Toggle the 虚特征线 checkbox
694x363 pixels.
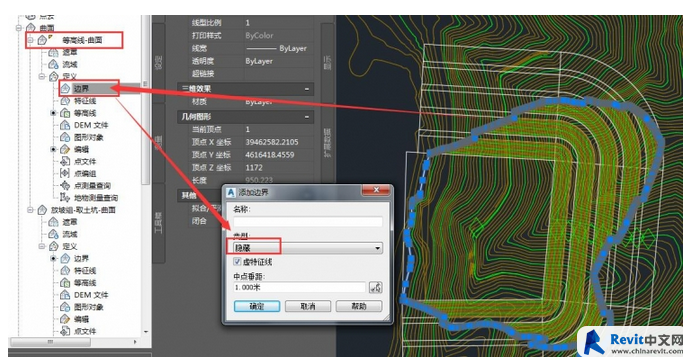pyautogui.click(x=237, y=262)
